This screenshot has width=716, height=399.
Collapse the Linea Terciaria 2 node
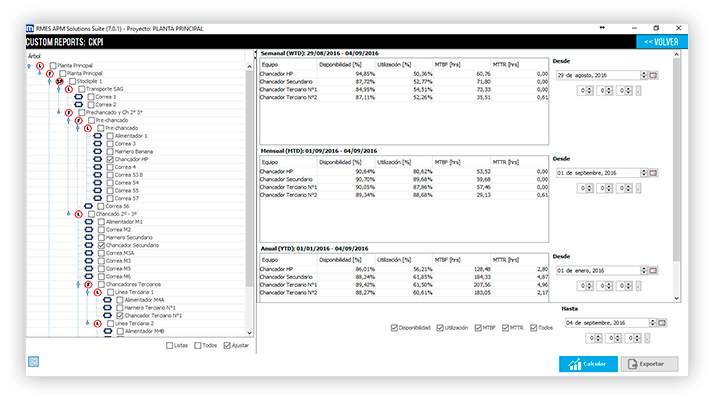88,323
